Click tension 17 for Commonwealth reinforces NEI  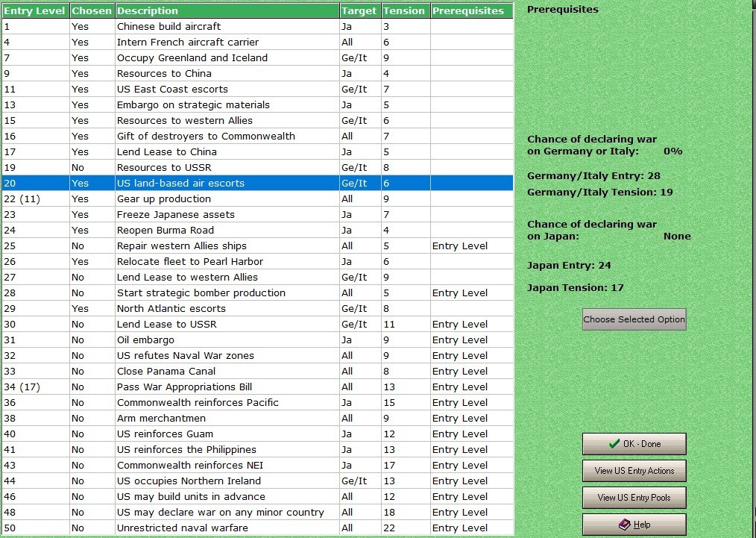(406, 466)
